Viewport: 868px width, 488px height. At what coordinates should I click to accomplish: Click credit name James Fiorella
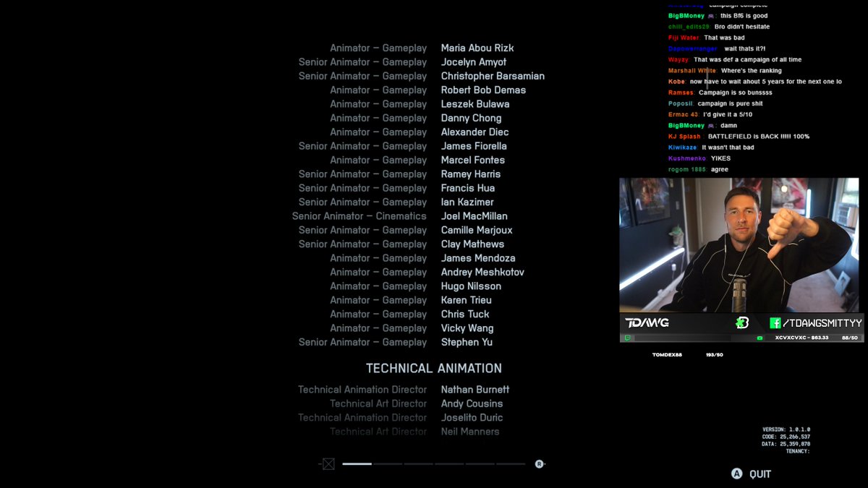(474, 146)
